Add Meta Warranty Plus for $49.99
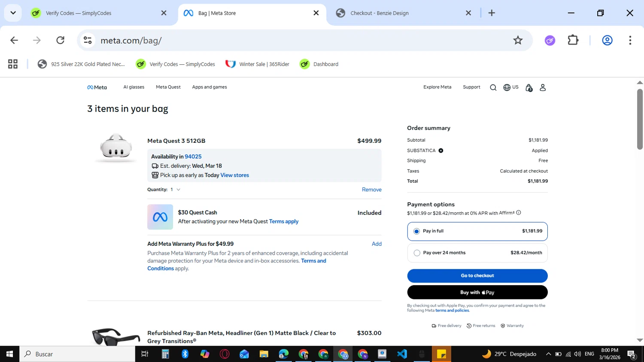The height and width of the screenshot is (362, 644). point(377,244)
